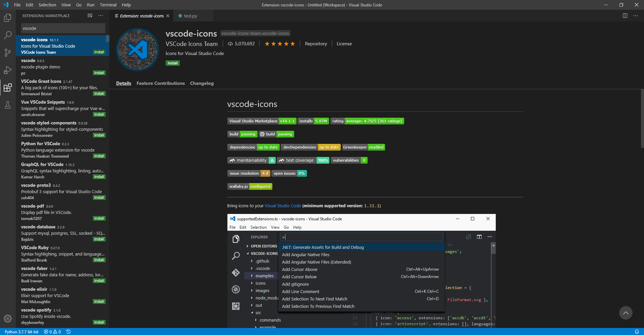644x335 pixels.
Task: Select vscode-database extension entry
Action: [63, 233]
